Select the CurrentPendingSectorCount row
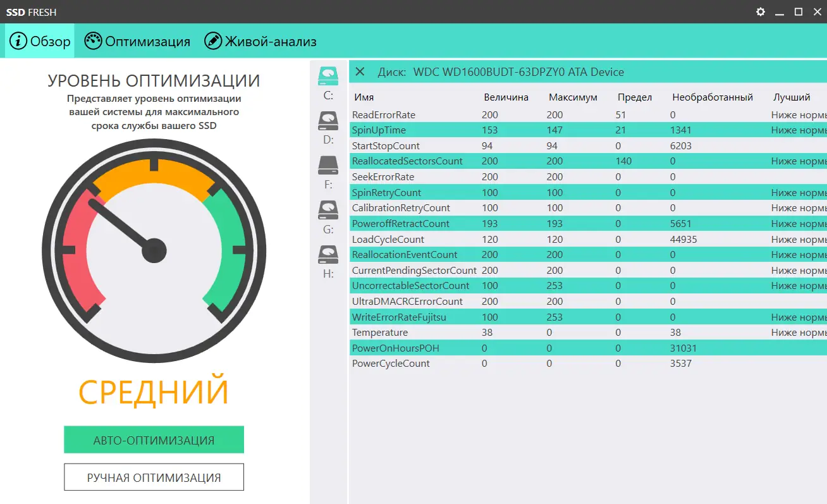This screenshot has height=504, width=827. coord(588,270)
